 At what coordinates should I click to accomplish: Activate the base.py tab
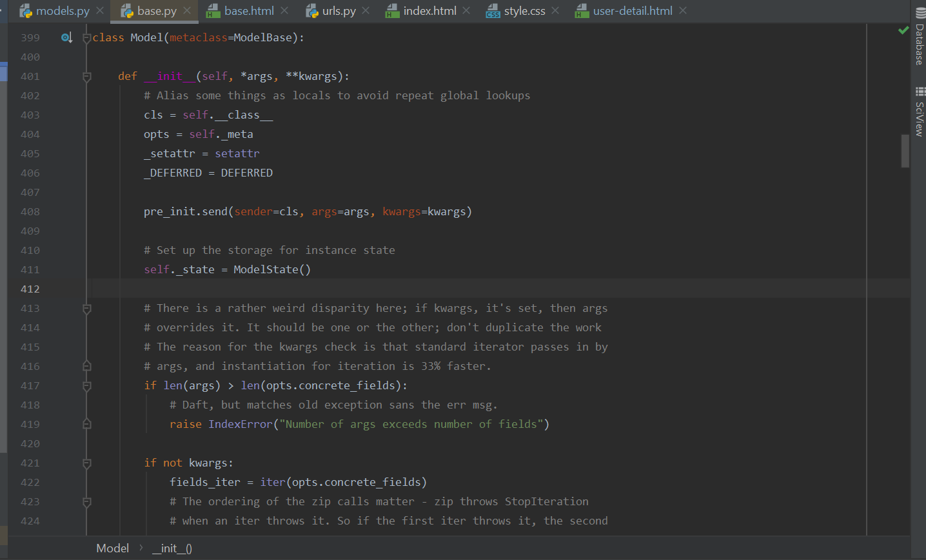(157, 11)
